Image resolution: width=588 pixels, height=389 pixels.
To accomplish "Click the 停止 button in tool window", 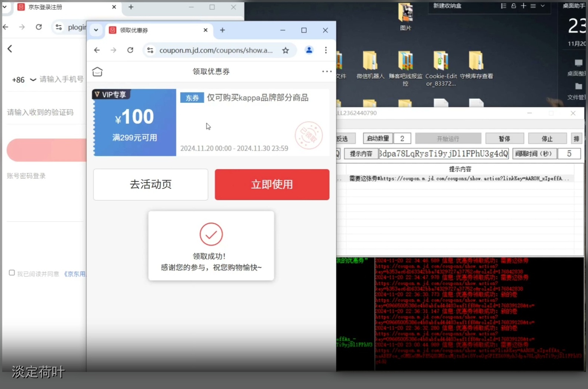I will [x=547, y=138].
